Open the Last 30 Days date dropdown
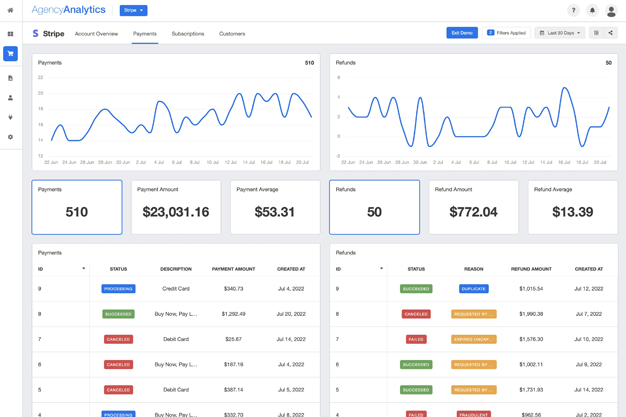This screenshot has height=417, width=626. point(560,33)
